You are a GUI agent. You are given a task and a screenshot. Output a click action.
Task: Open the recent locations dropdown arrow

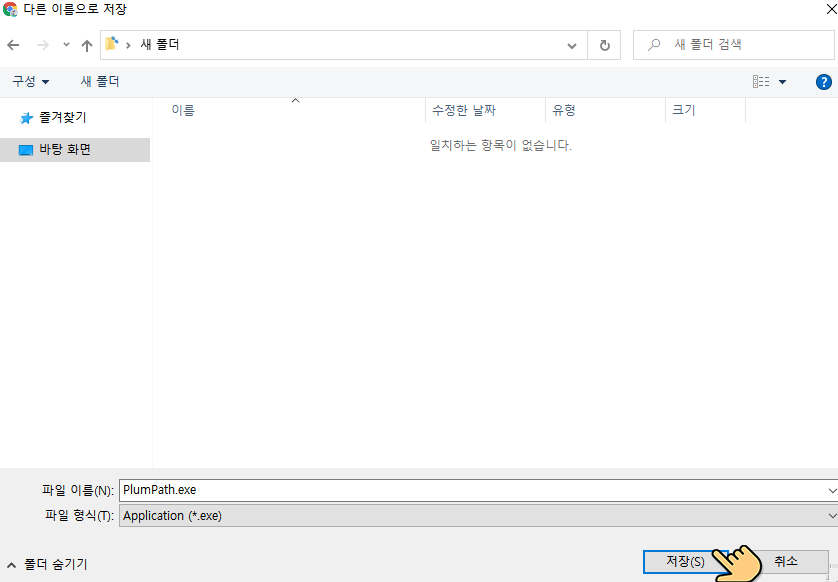tap(66, 45)
